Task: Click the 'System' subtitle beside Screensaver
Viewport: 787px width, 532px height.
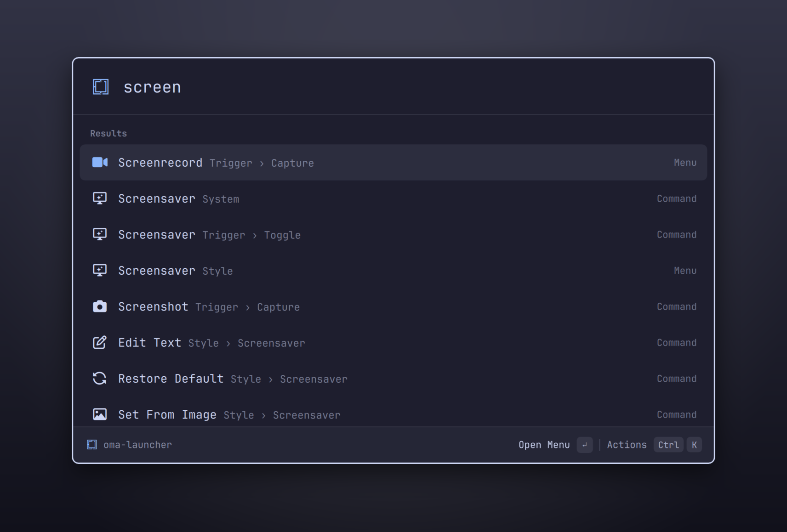Action: coord(221,199)
